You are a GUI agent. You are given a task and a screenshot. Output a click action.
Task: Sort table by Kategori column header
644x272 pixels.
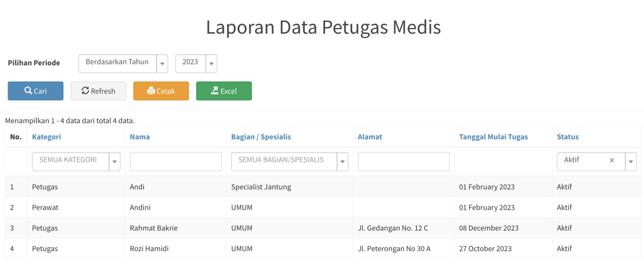click(x=46, y=137)
